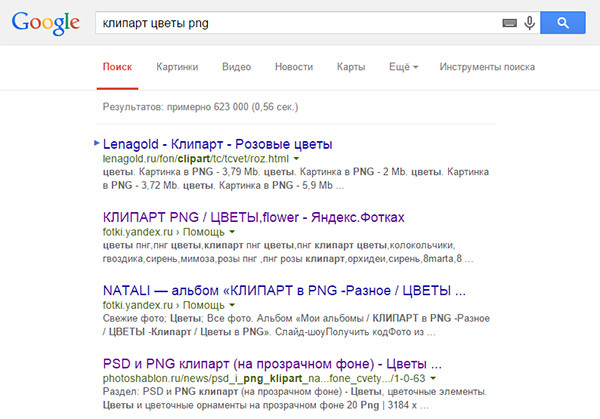The image size is (600, 419).
Task: Switch to the Видео tab
Action: pyautogui.click(x=236, y=67)
